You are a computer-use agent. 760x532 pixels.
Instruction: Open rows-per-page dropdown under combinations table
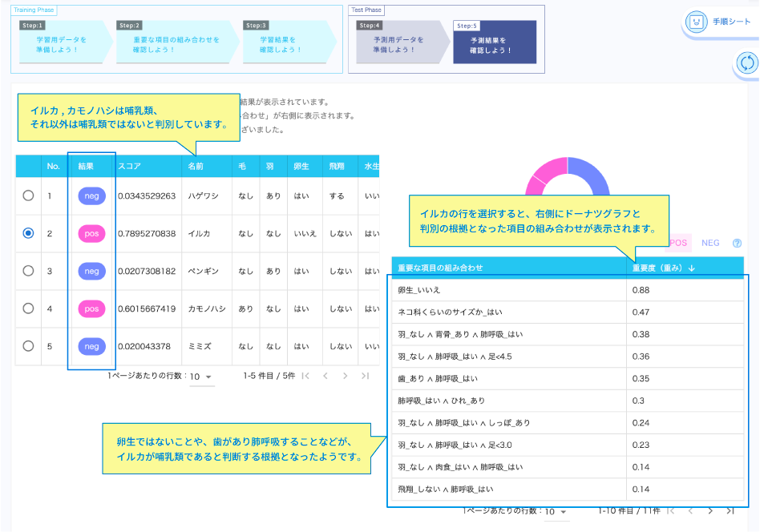point(556,512)
